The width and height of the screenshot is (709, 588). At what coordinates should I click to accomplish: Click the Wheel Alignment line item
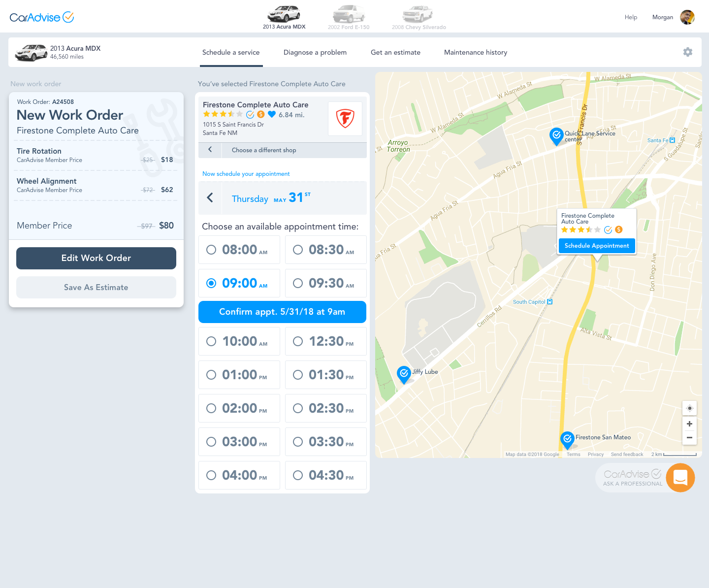[95, 185]
